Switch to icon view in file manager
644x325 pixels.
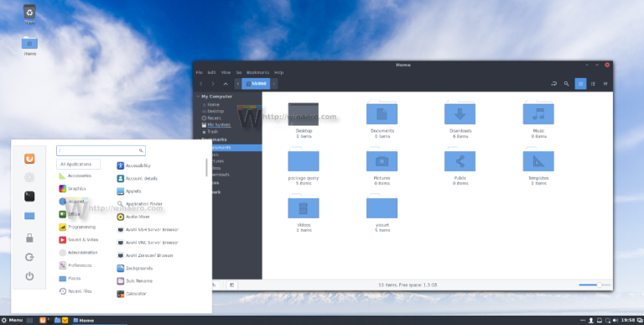pos(580,83)
